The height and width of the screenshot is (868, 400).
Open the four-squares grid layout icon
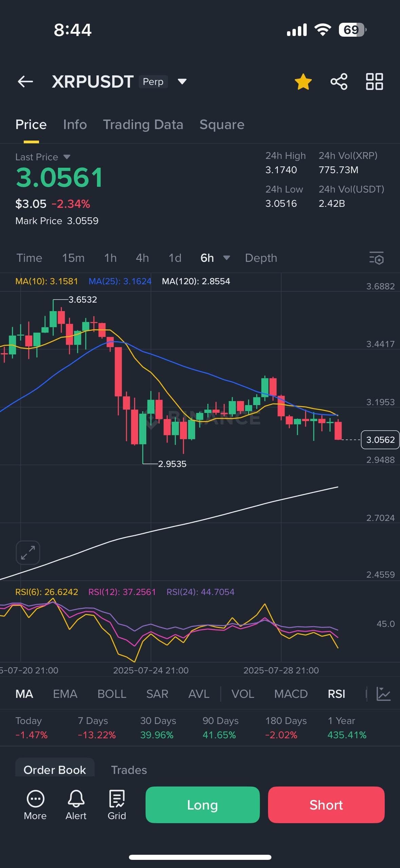374,82
